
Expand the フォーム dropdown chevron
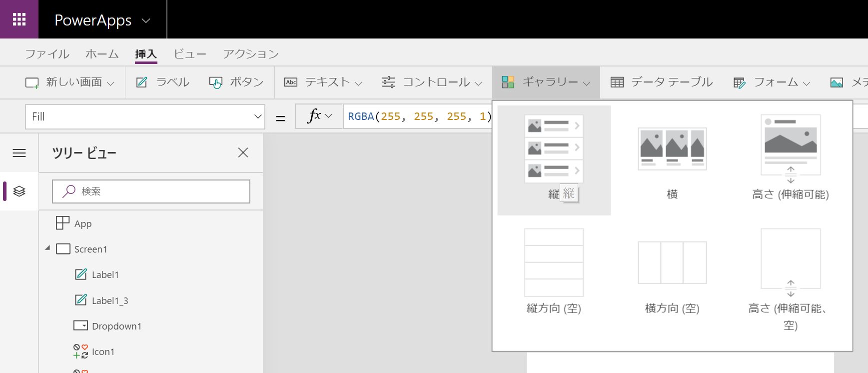(807, 83)
